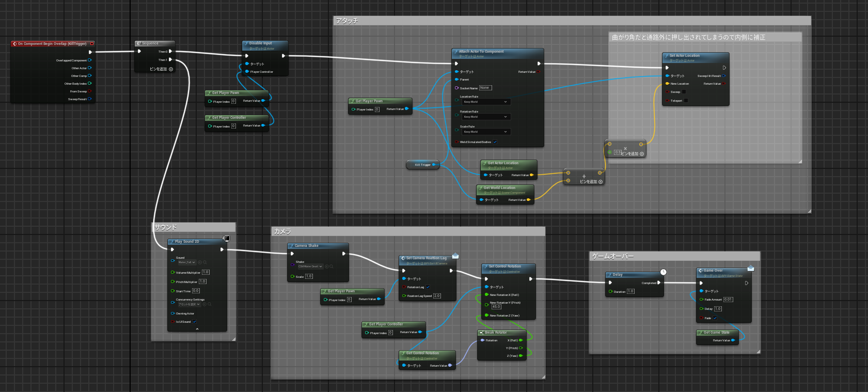
Task: Toggle the Weld Simulated Bodies checkbox
Action: (x=495, y=142)
